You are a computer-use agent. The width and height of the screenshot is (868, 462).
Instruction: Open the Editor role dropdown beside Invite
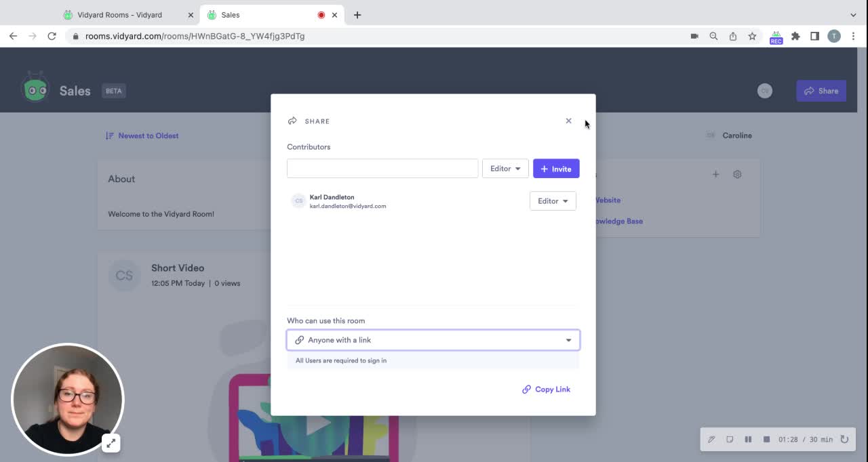point(505,169)
